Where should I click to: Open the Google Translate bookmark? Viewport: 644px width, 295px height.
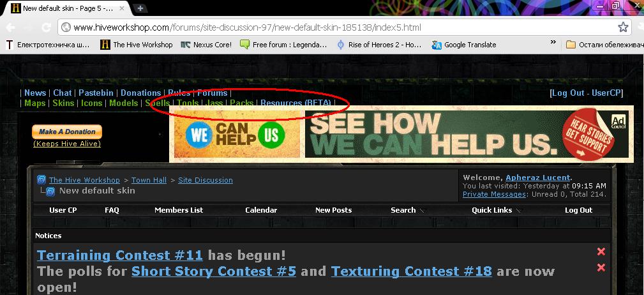464,45
